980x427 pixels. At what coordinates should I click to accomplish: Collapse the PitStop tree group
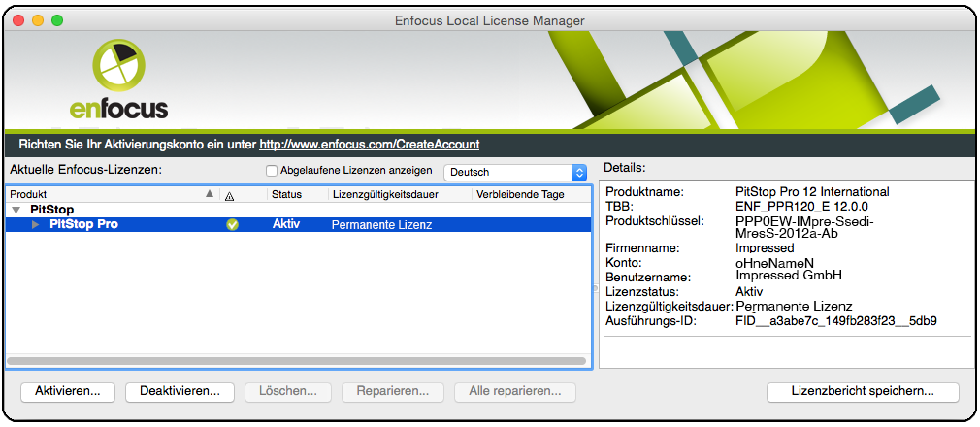(x=16, y=210)
